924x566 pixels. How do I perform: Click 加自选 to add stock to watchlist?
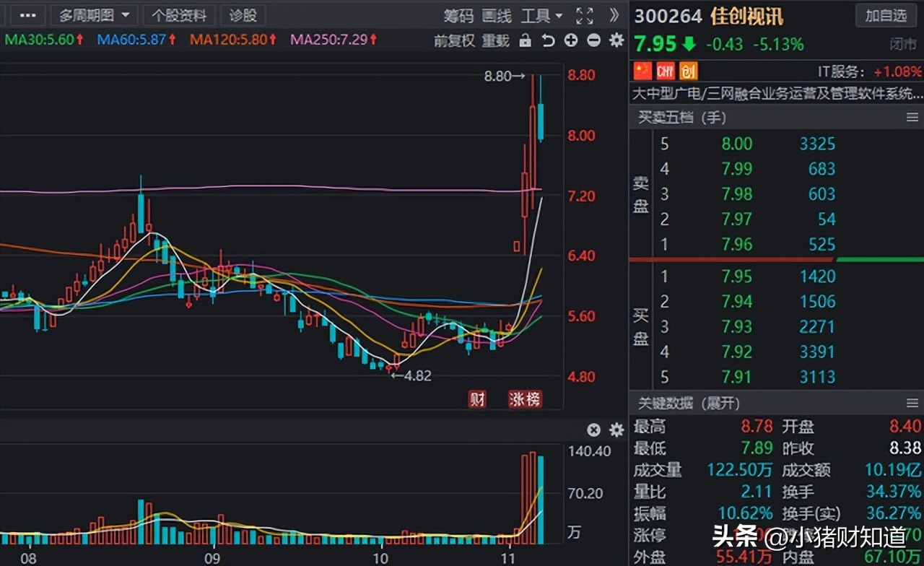[886, 15]
